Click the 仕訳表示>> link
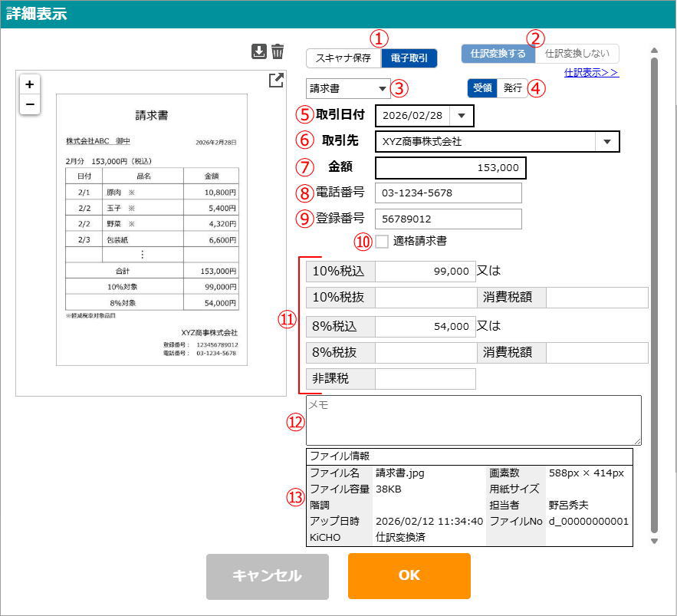677x616 pixels. coord(591,73)
